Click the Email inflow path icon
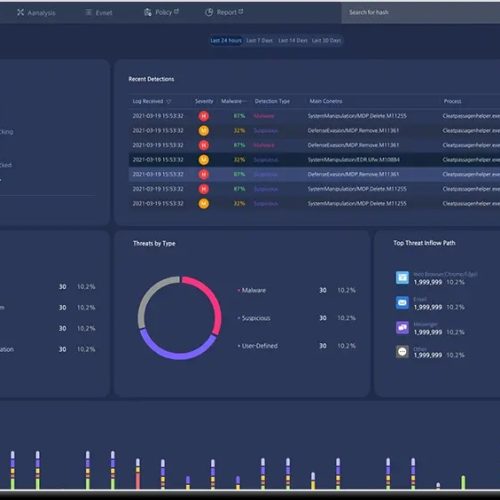 click(x=402, y=303)
